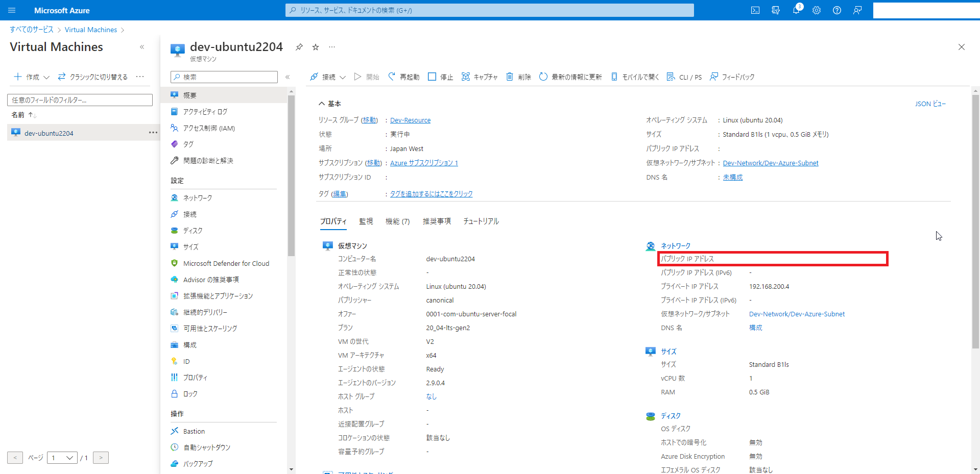The width and height of the screenshot is (980, 474).
Task: Close the VM blade with X
Action: point(961,47)
